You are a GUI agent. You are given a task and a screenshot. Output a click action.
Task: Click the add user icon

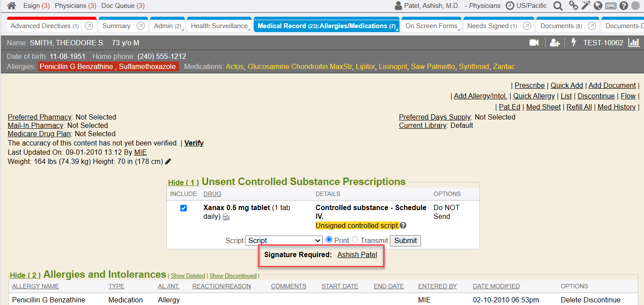pyautogui.click(x=555, y=43)
